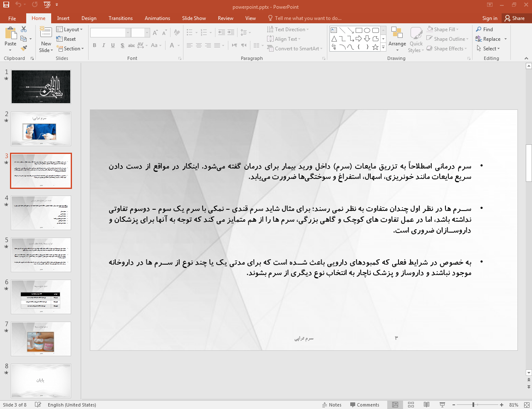Click Fit slide to window icon
This screenshot has height=409, width=532.
527,404
